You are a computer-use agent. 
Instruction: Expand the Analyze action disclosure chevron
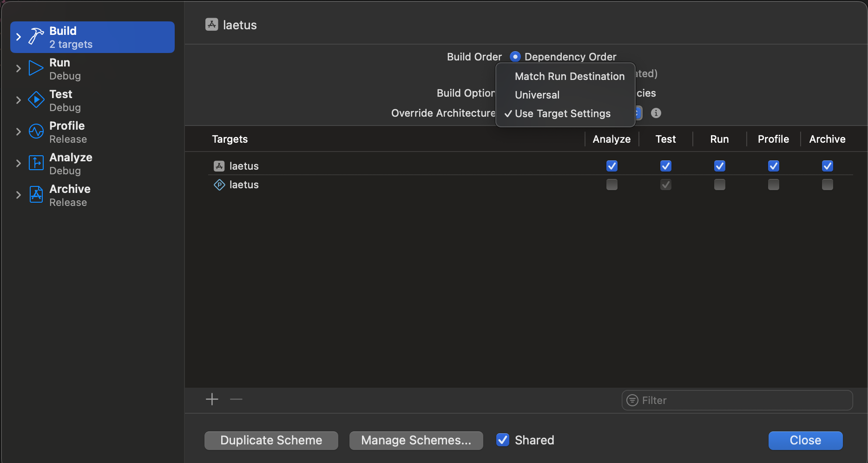[x=19, y=163]
